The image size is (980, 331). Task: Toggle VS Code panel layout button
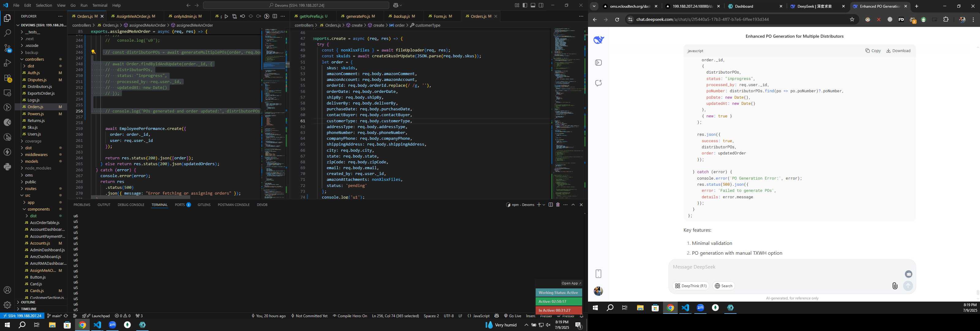click(533, 5)
